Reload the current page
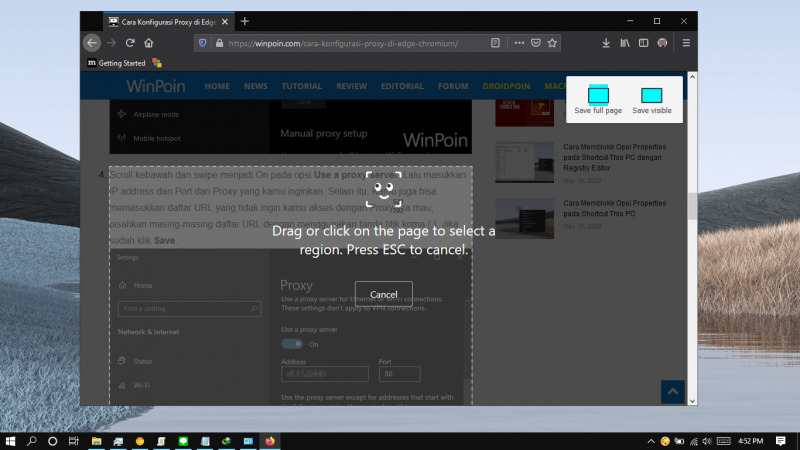This screenshot has height=450, width=800. [130, 43]
